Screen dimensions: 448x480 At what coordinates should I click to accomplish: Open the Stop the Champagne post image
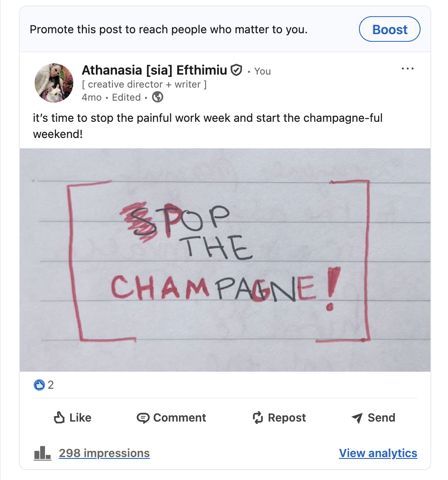point(225,260)
